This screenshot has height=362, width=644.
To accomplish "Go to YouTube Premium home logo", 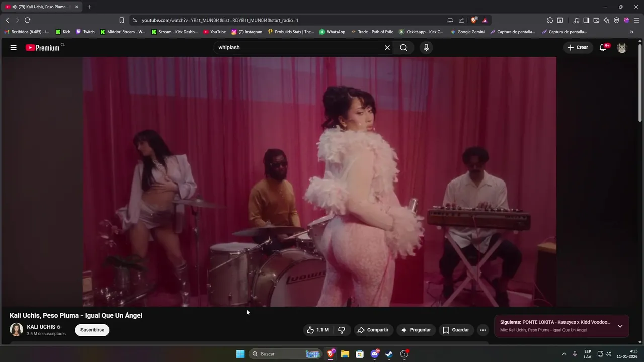I will tap(43, 48).
